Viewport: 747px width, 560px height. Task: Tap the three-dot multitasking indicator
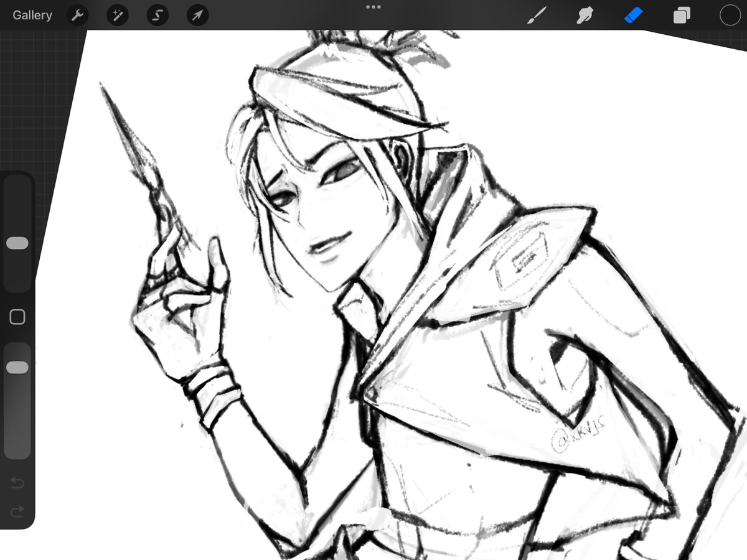coord(374,7)
